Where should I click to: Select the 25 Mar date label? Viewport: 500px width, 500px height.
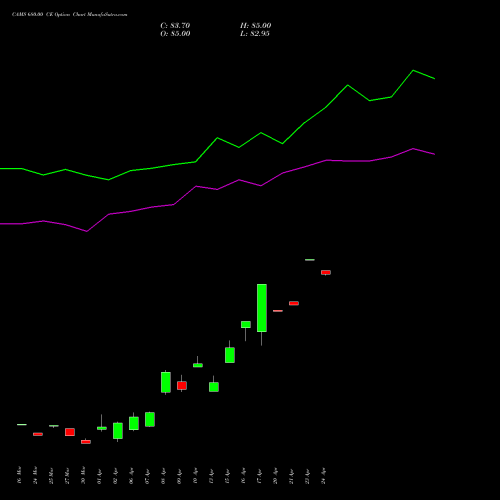(x=51, y=475)
